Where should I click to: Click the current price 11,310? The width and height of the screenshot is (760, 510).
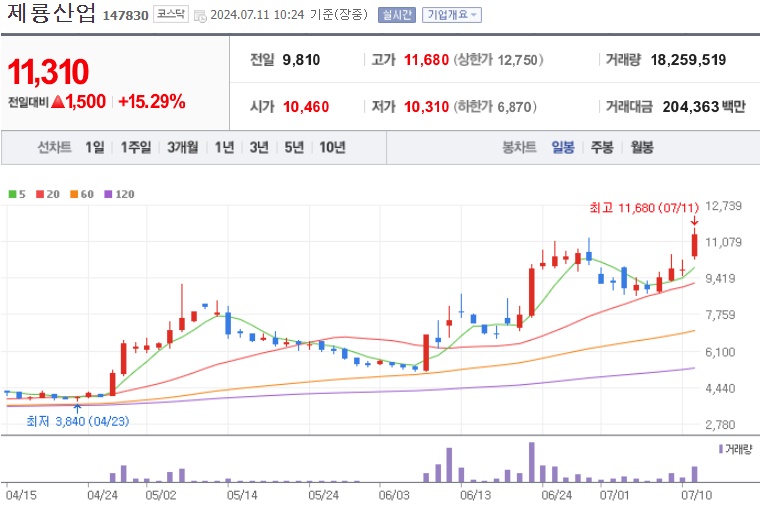48,72
